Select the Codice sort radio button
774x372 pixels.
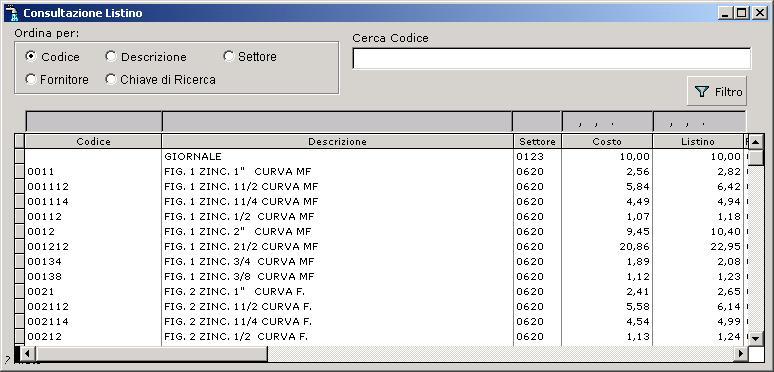[31, 56]
